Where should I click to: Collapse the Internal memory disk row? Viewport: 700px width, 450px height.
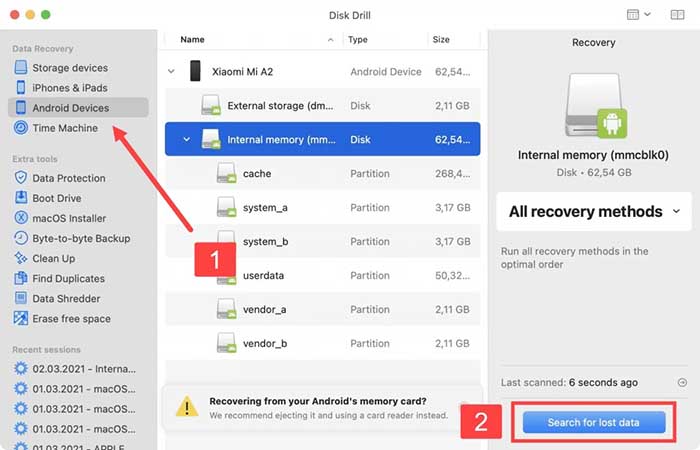187,139
